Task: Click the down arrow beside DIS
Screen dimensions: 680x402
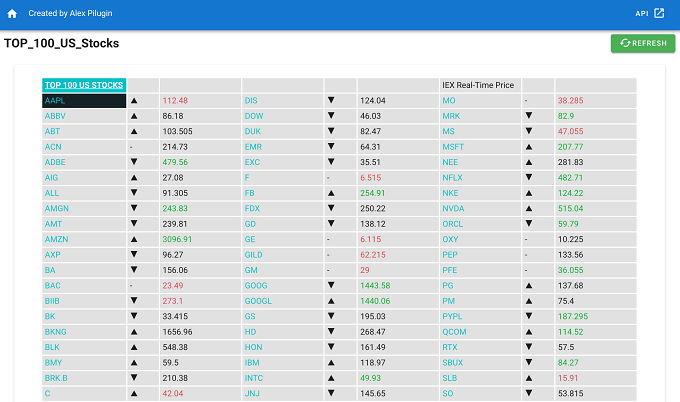Action: coord(331,100)
